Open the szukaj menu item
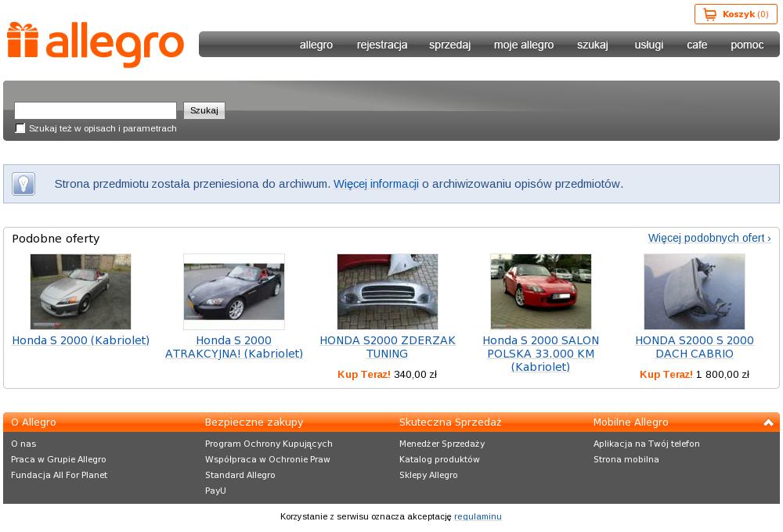This screenshot has width=783, height=532. [593, 45]
